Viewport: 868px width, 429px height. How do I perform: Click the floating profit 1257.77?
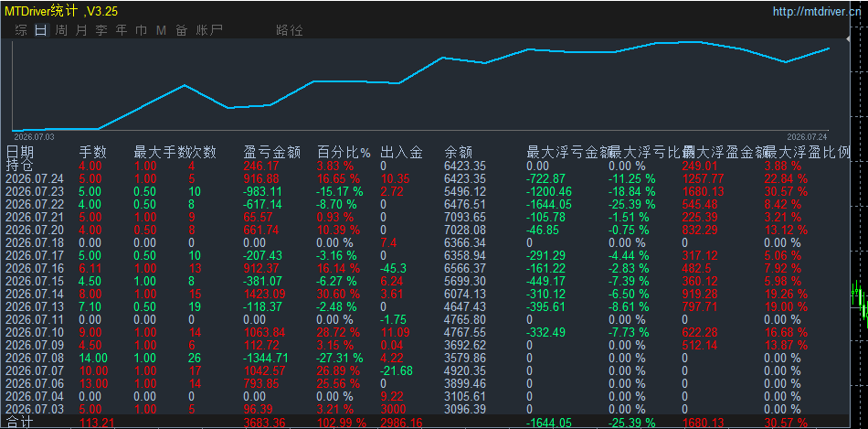click(x=703, y=178)
